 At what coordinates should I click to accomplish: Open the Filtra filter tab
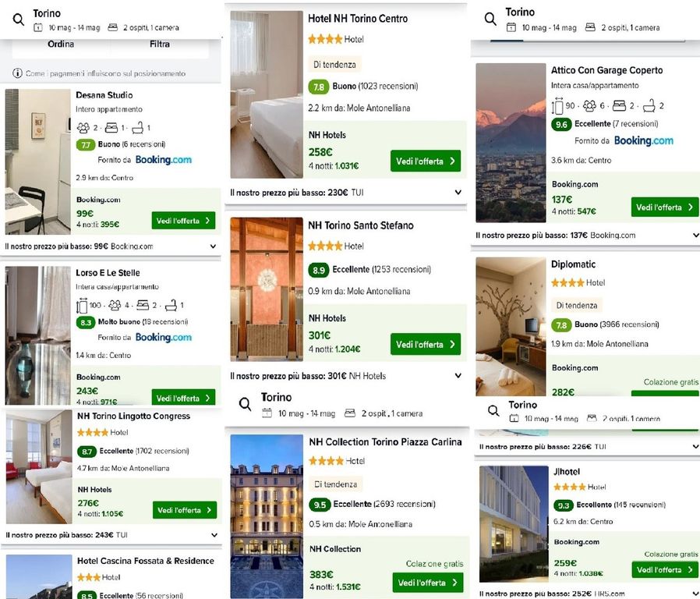[160, 44]
